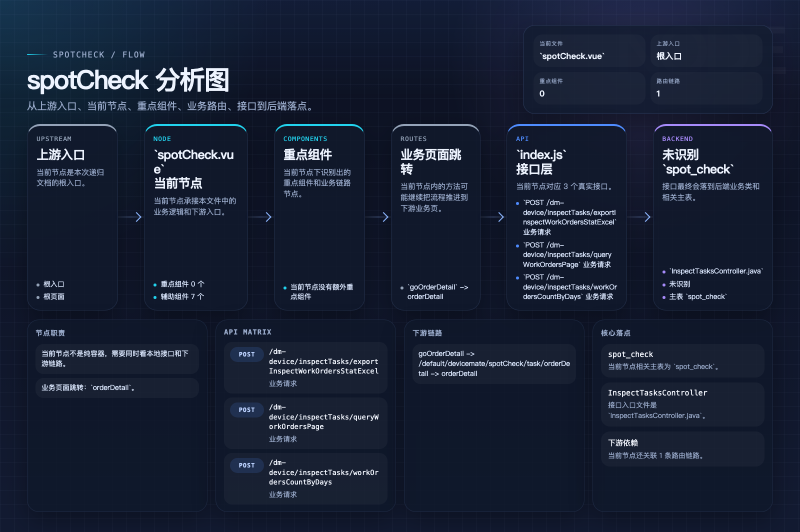
Task: Click the 节点职责 panel title
Action: (50, 333)
